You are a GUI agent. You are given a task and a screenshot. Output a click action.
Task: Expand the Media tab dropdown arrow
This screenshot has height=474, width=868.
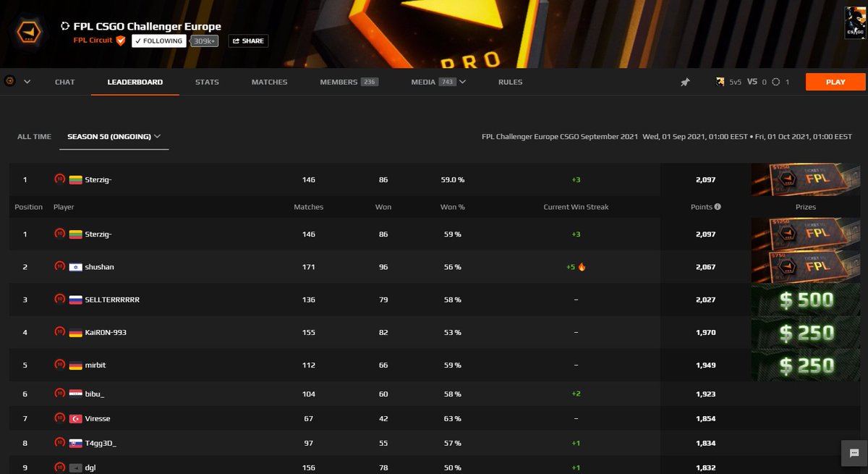(x=463, y=82)
